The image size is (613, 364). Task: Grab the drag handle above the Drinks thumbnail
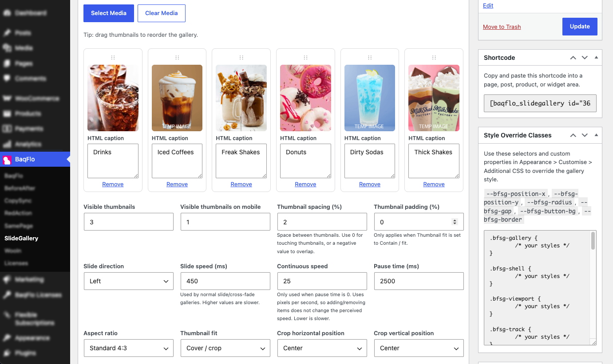click(x=113, y=58)
